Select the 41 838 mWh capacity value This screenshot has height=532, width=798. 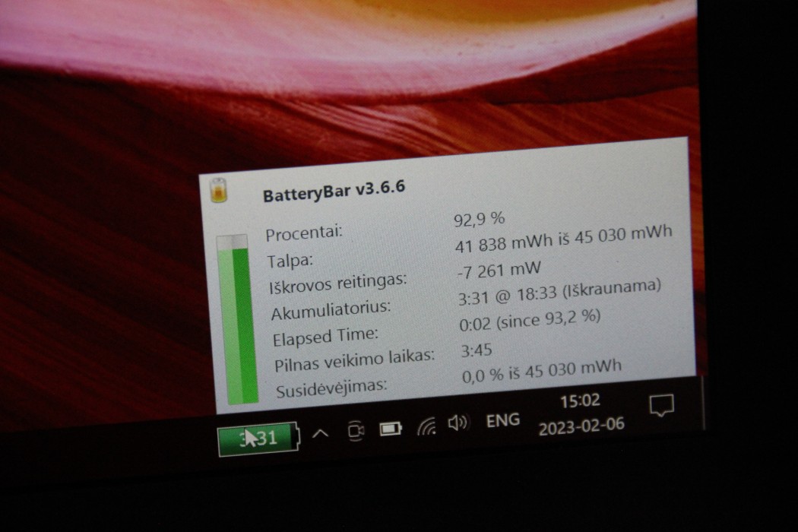point(563,238)
